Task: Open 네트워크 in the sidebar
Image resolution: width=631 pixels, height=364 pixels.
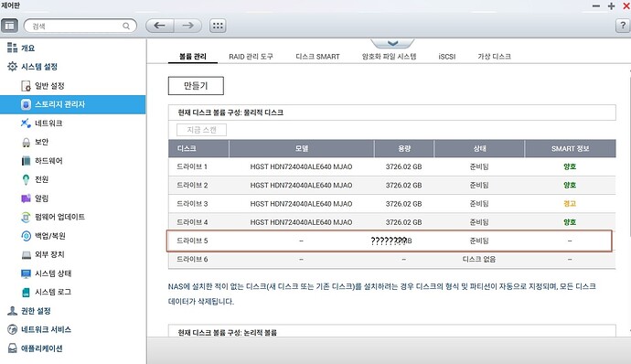Action: [48, 123]
